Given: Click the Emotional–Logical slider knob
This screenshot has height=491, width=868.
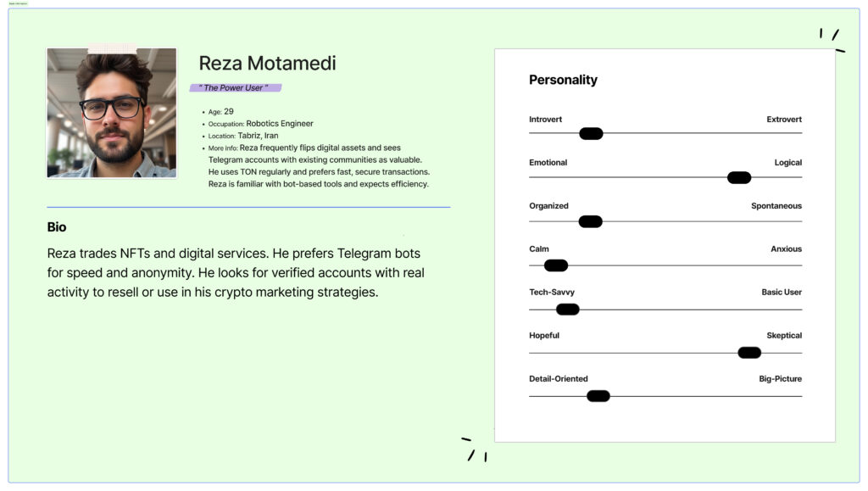Looking at the screenshot, I should tap(739, 177).
